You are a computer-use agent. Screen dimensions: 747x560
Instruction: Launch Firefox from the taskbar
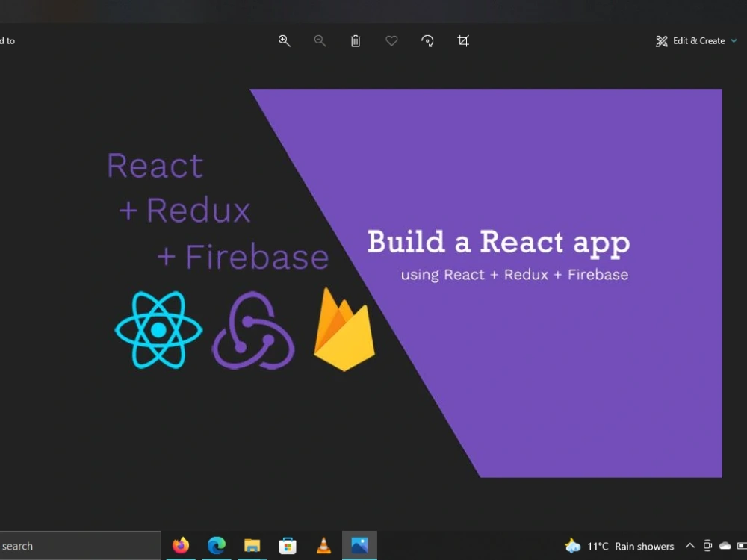pyautogui.click(x=180, y=546)
